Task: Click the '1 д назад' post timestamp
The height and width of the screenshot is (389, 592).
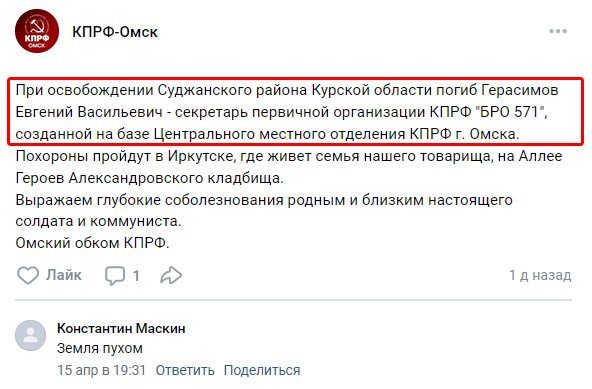Action: pyautogui.click(x=540, y=275)
